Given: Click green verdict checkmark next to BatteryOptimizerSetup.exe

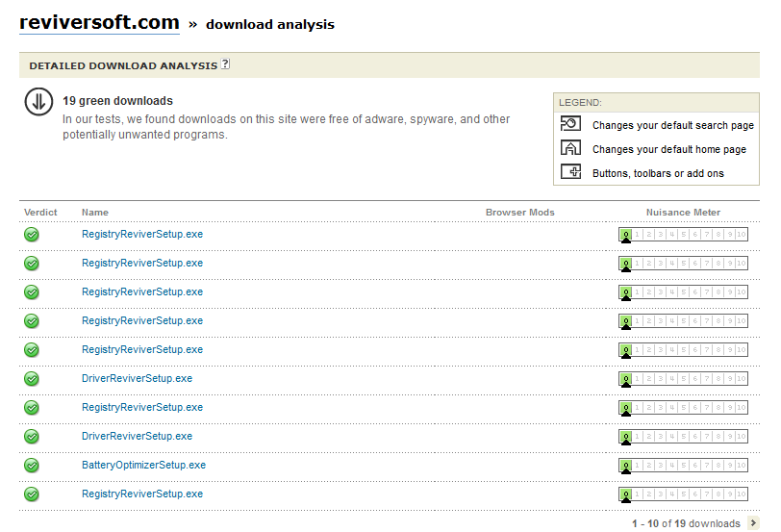Looking at the screenshot, I should coord(32,466).
